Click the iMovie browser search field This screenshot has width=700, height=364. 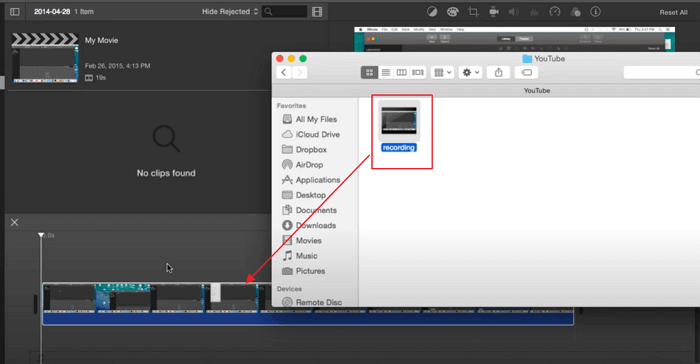point(284,12)
